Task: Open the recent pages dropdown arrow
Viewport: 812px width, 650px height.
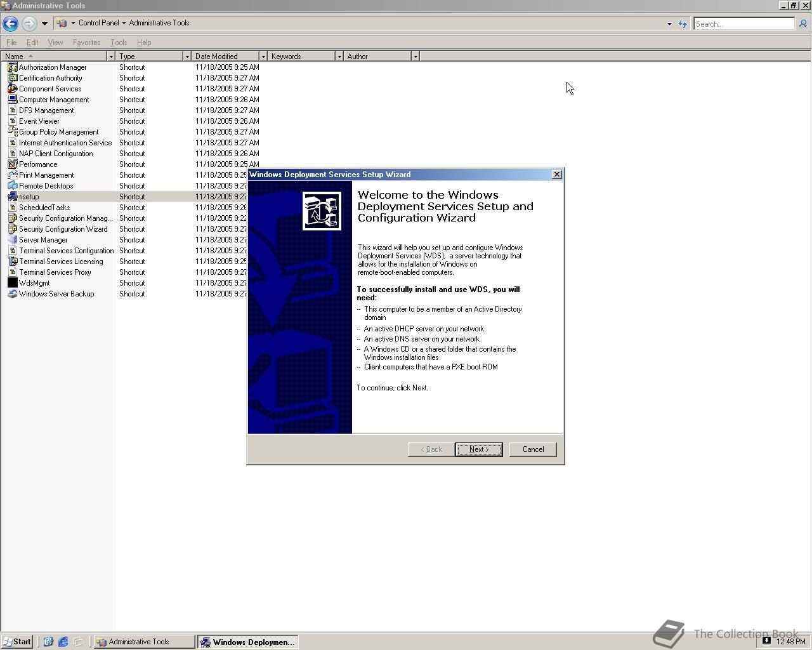Action: tap(44, 23)
